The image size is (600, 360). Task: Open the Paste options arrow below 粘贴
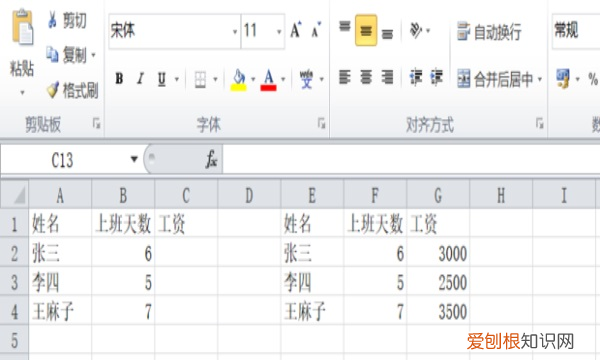(22, 93)
